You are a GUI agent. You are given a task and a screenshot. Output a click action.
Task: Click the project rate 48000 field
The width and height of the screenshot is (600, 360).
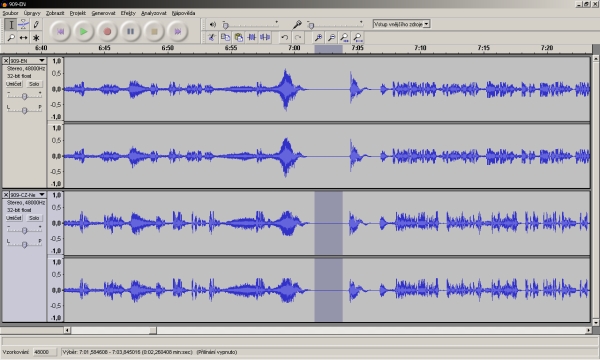pyautogui.click(x=44, y=352)
